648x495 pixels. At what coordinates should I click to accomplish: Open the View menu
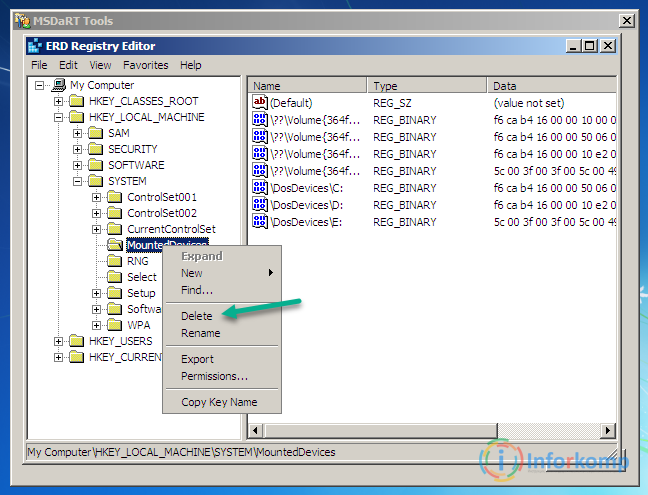pos(100,65)
